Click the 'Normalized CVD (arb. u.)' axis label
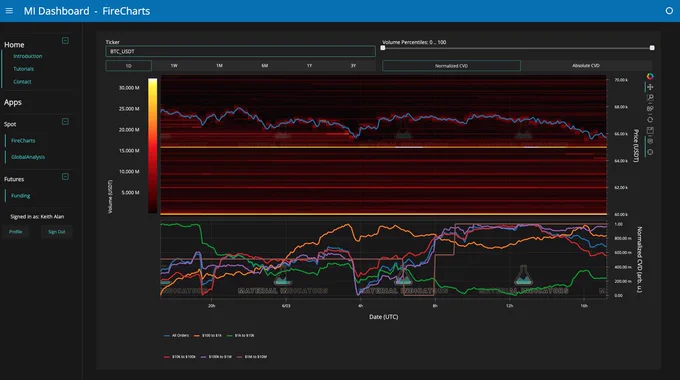The height and width of the screenshot is (380, 680). (x=639, y=259)
